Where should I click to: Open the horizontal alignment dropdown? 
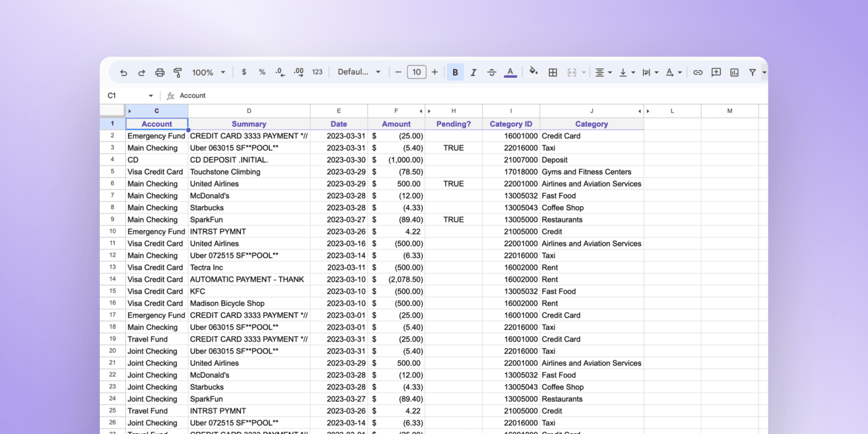click(x=603, y=72)
